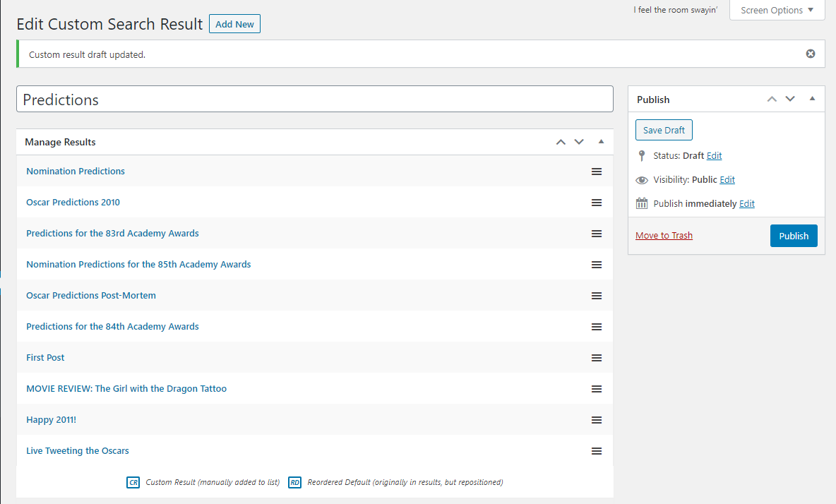The image size is (836, 504).
Task: Click Move to Trash
Action: [x=664, y=235]
